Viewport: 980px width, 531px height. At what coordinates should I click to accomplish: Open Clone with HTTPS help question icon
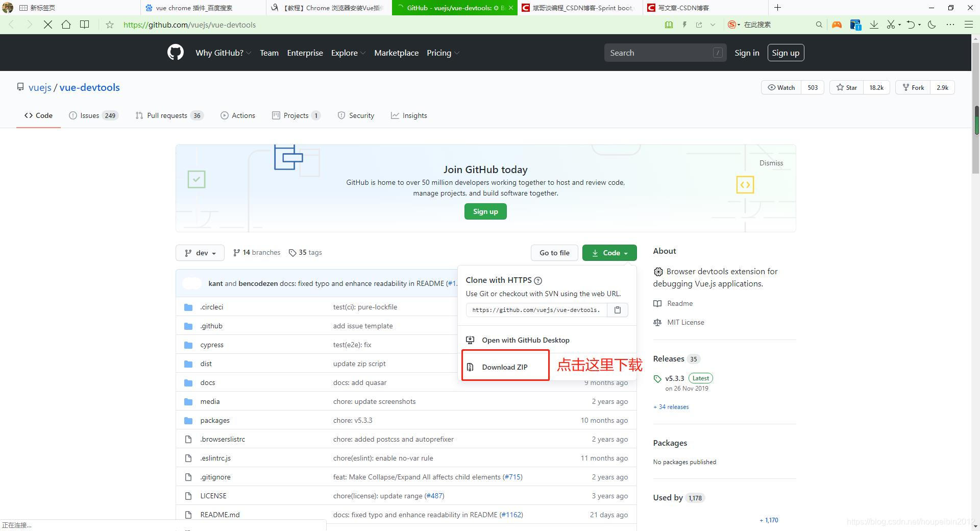pos(538,280)
